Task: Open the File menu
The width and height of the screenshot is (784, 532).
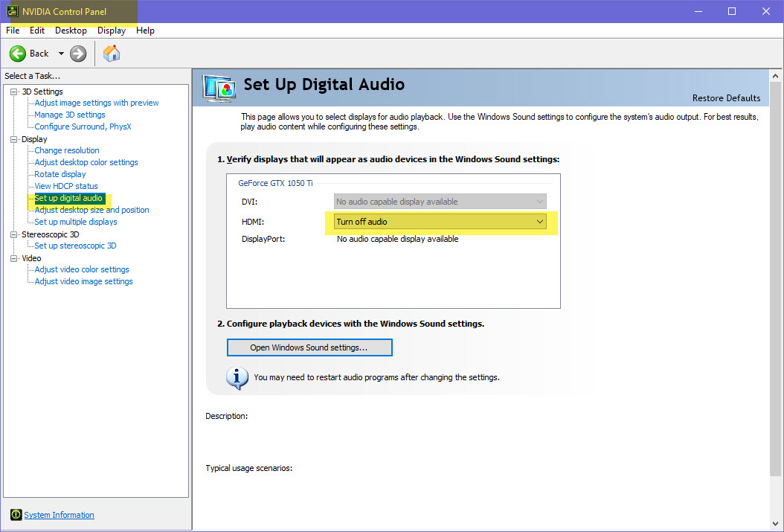Action: 13,31
